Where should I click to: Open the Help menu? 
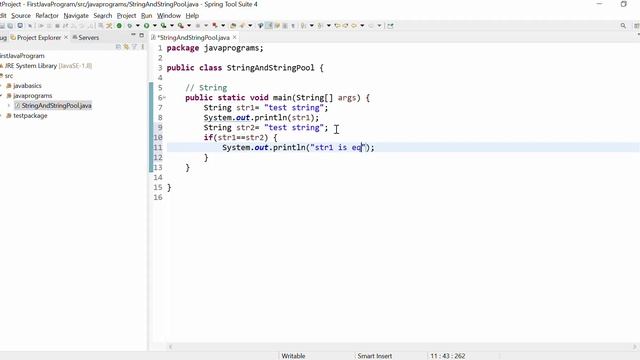[192, 16]
